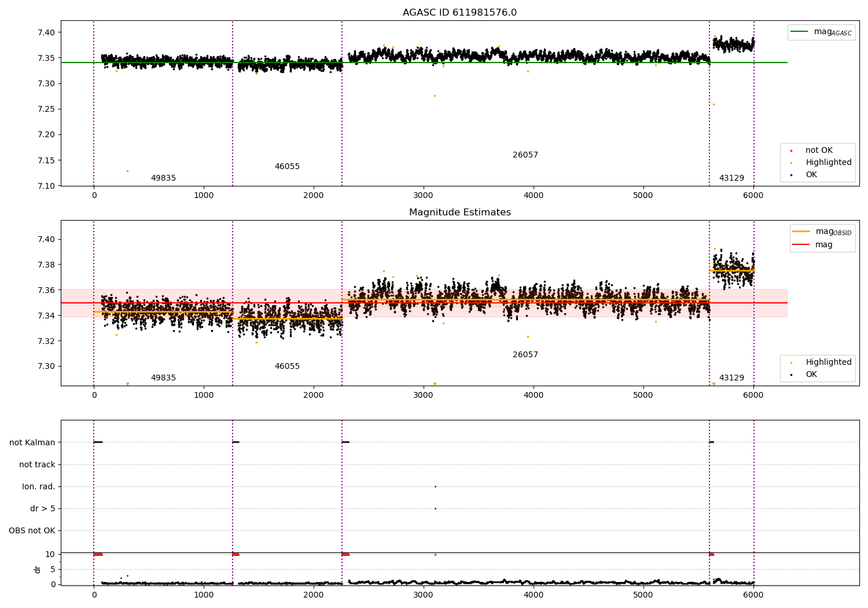Click the 'Ion. rad.' axis label
This screenshot has height=608, width=868.
pos(39,487)
